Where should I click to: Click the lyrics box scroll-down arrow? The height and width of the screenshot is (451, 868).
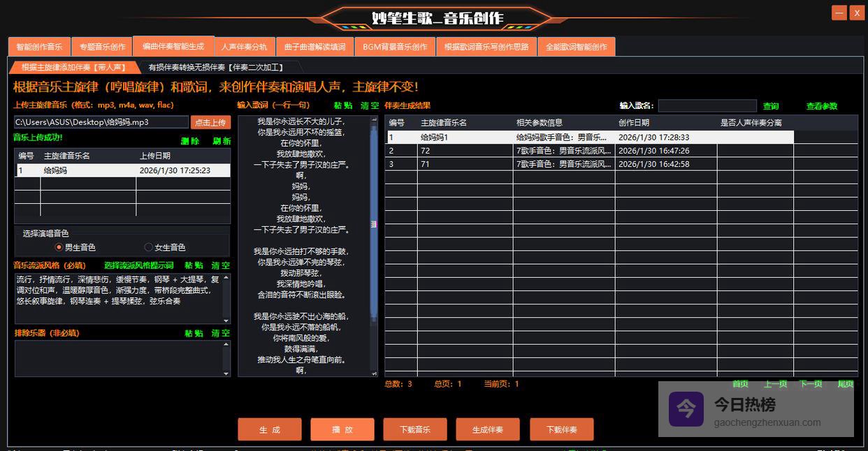point(374,373)
